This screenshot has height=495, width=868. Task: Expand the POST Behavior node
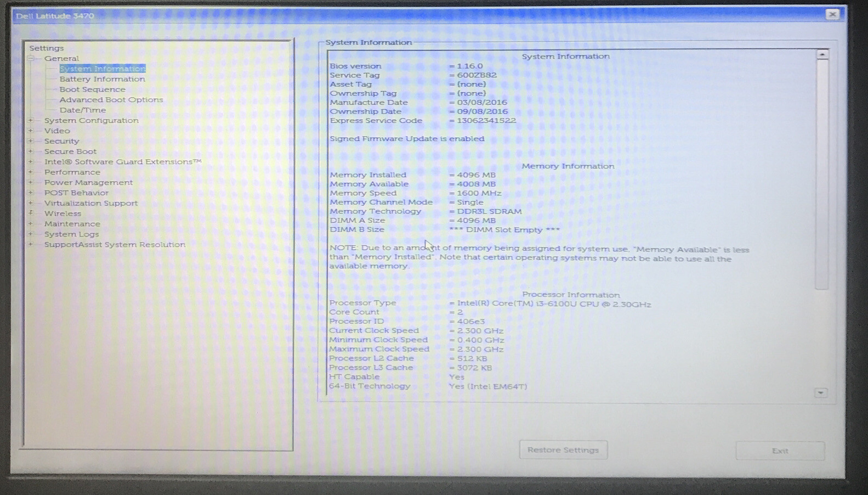(x=31, y=193)
